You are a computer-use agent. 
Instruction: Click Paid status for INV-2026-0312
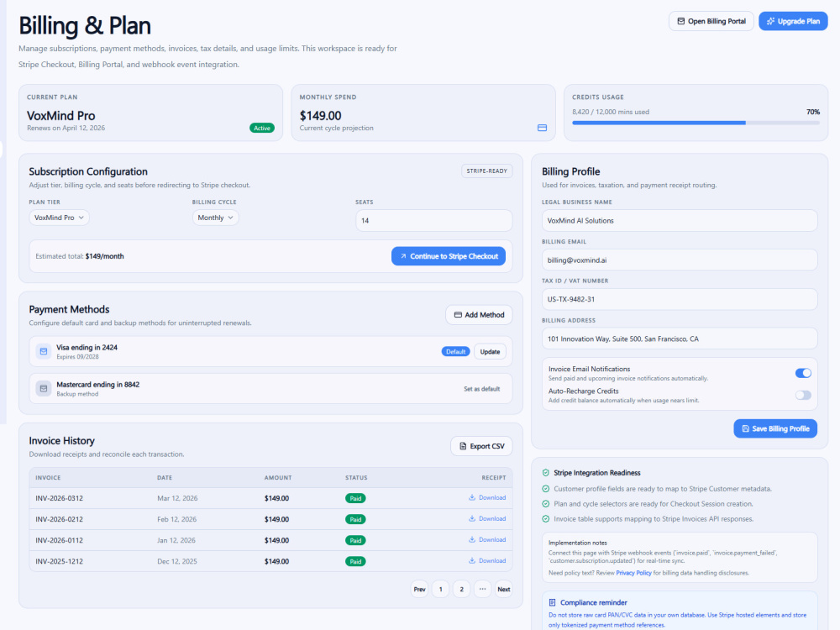[x=355, y=498]
